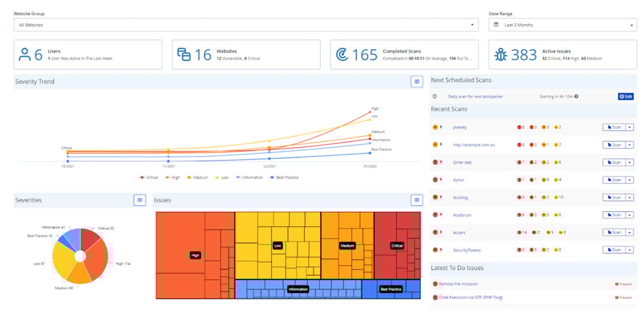Click Edit for the next scheduled scan
The height and width of the screenshot is (315, 644).
625,97
